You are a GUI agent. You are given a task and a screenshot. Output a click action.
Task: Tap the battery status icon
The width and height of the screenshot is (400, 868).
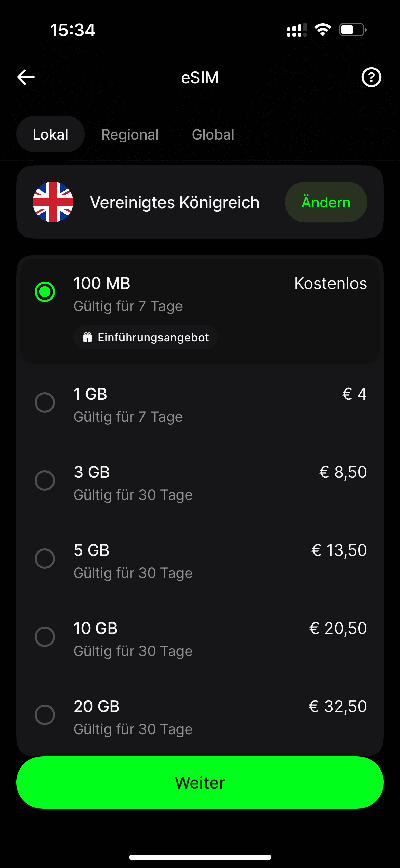point(353,30)
